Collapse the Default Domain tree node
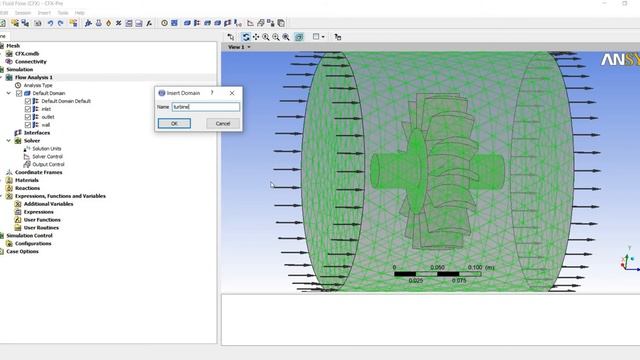The width and height of the screenshot is (640, 360). click(x=9, y=93)
